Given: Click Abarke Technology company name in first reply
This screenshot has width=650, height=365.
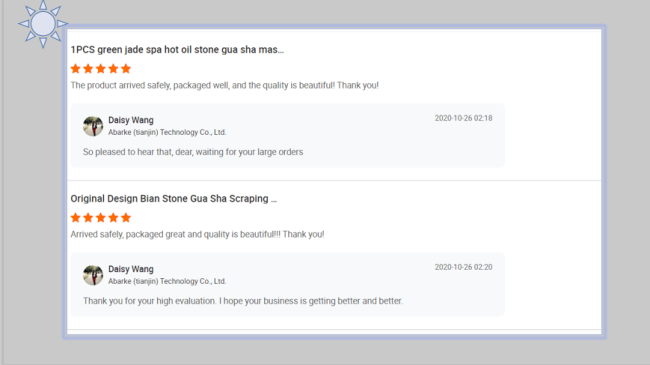Looking at the screenshot, I should coord(167,132).
